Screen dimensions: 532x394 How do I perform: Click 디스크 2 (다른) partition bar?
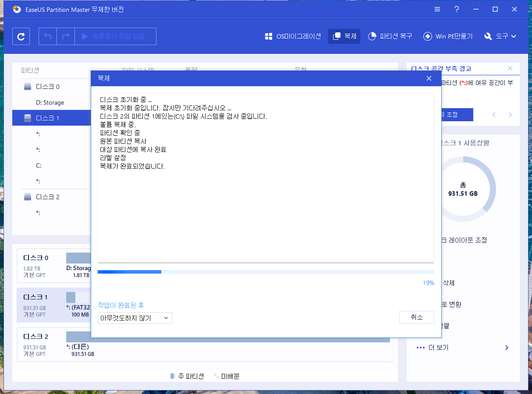click(x=228, y=337)
